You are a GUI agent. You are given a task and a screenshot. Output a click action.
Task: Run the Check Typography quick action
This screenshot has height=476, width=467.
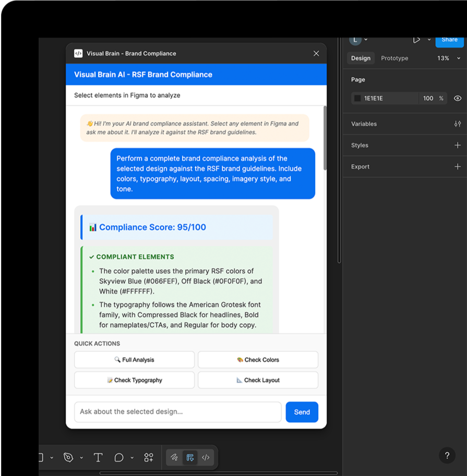[x=134, y=380]
